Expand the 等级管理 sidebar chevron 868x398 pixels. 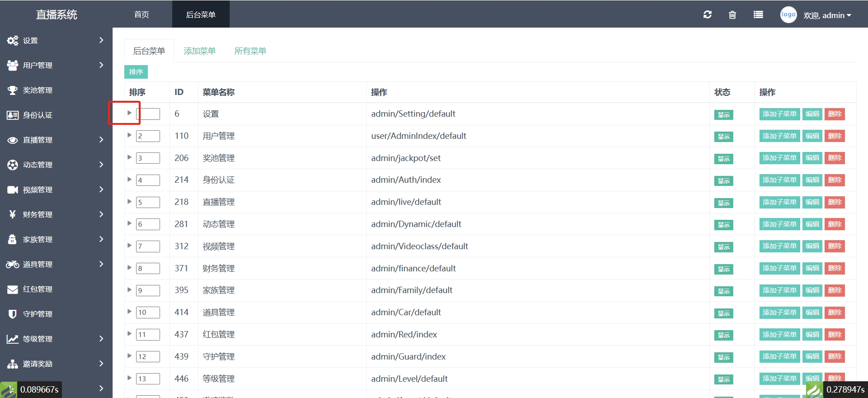click(101, 339)
